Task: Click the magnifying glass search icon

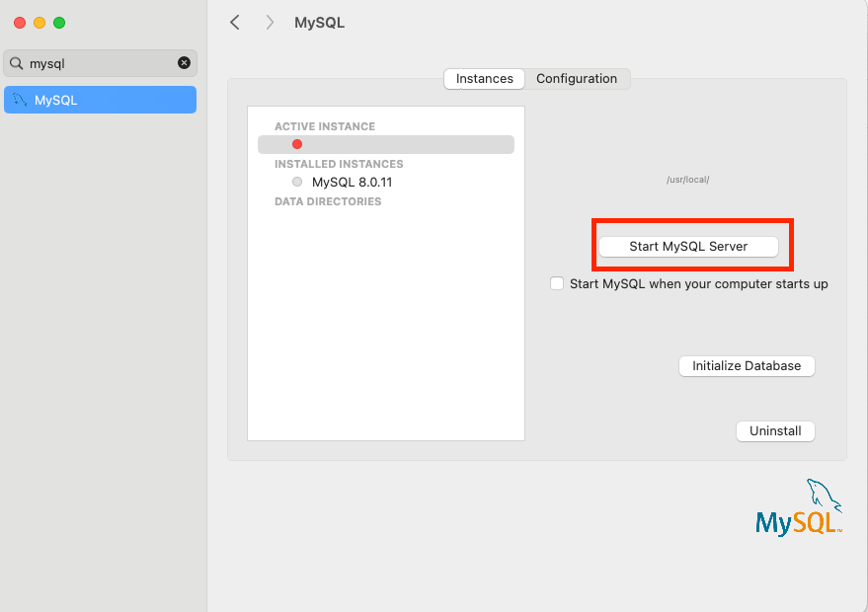Action: point(17,63)
